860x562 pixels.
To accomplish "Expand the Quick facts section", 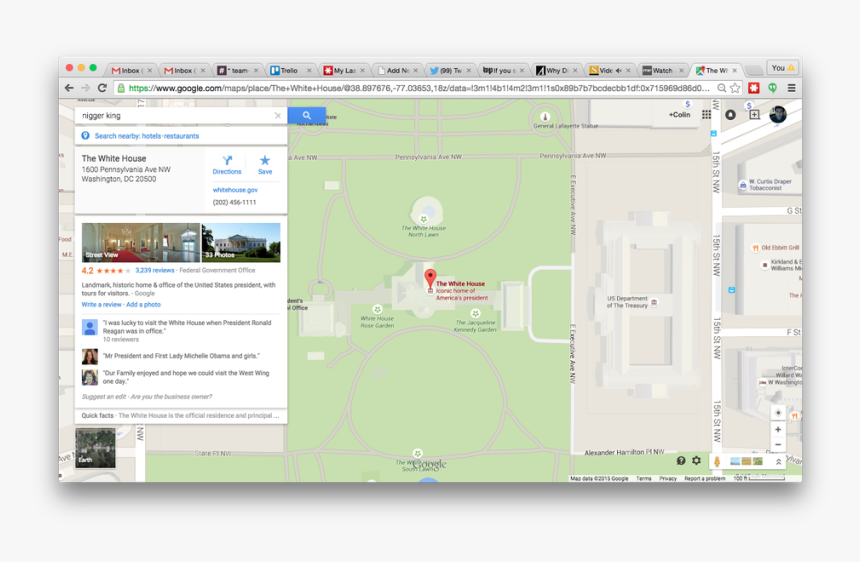I will pos(181,415).
